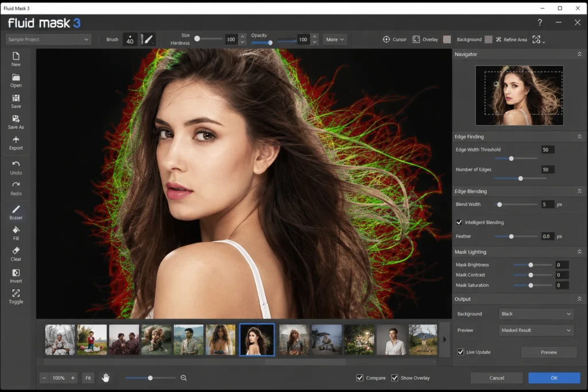The image size is (588, 392).
Task: Click the Mask Brightness slider handle
Action: [x=531, y=265]
